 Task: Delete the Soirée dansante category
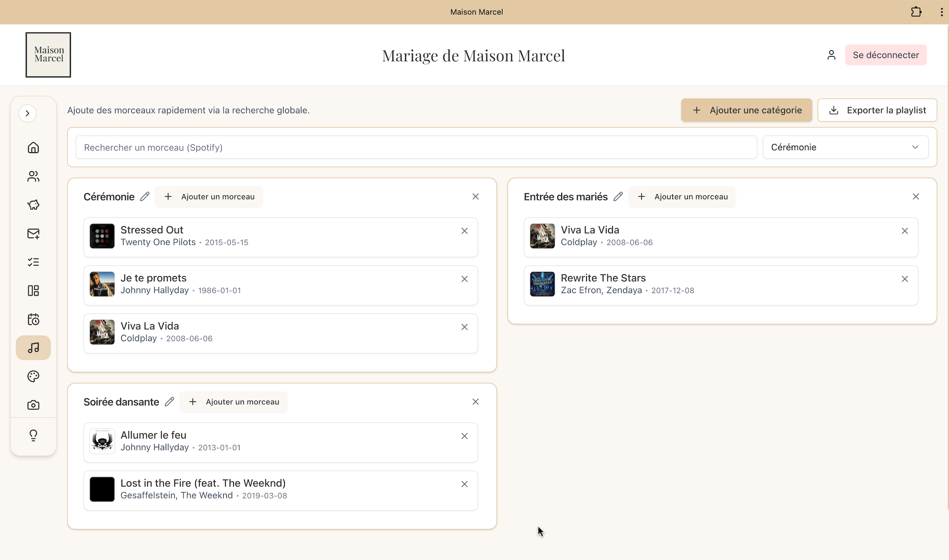[x=475, y=402]
